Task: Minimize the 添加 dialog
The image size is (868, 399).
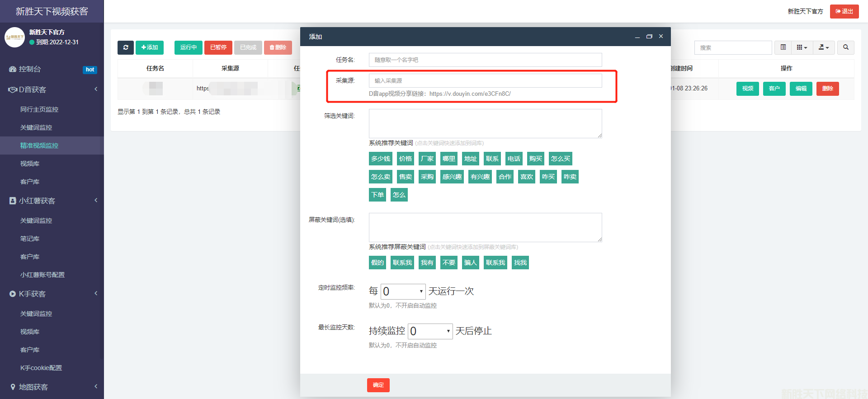Action: [637, 37]
